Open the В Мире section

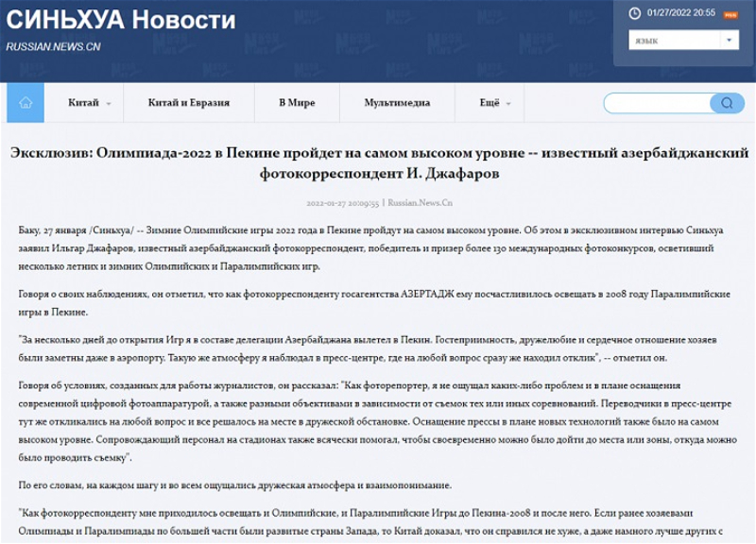coord(297,103)
